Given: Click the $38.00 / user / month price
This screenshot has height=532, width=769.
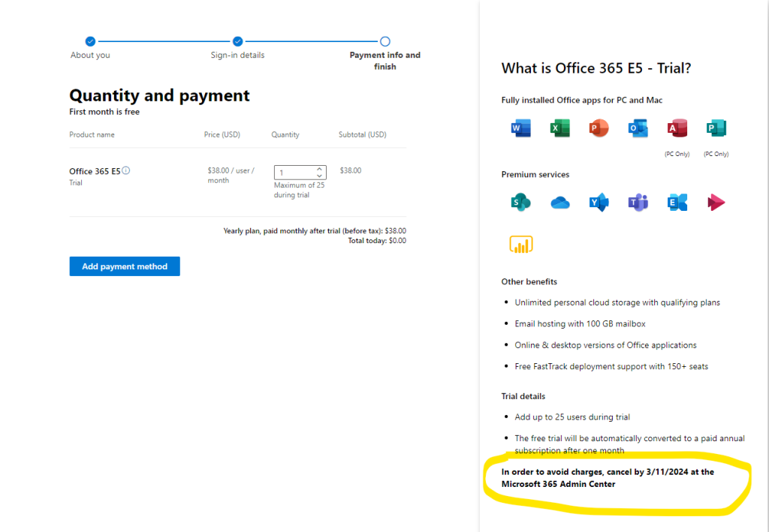Looking at the screenshot, I should point(231,176).
